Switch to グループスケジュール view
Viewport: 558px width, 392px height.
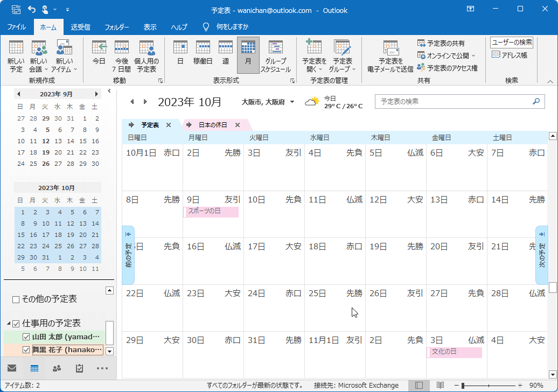pyautogui.click(x=276, y=56)
